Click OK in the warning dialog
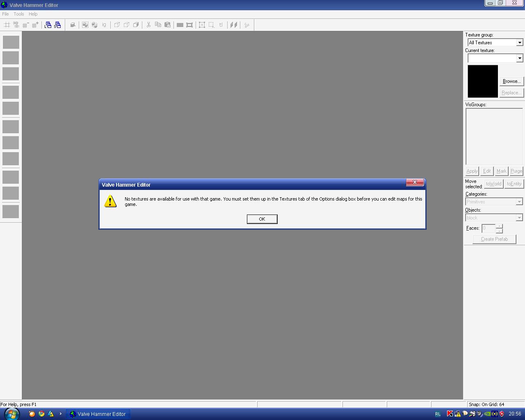Screen dimensions: 525x420 point(262,219)
